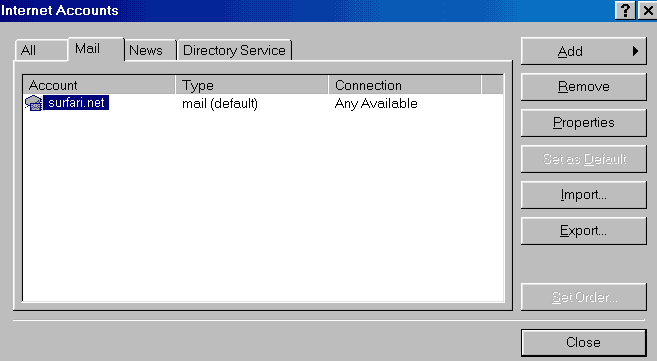Click the surfari.net mail account icon

[x=34, y=103]
